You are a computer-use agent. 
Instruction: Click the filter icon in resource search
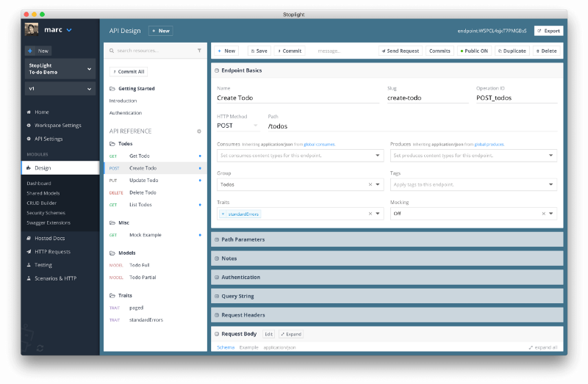[x=199, y=51]
